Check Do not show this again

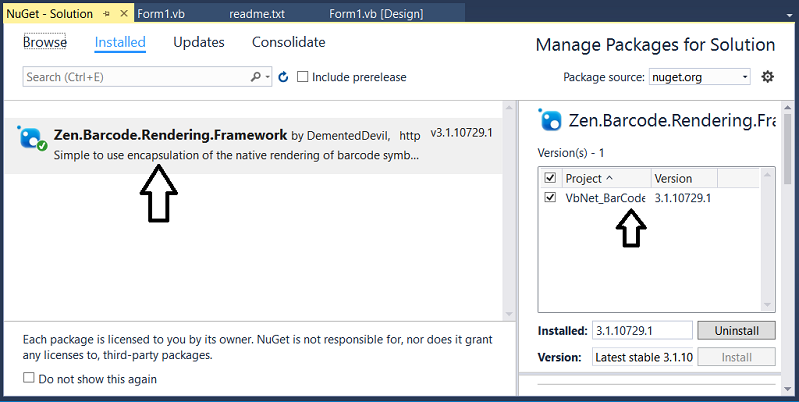pos(29,378)
